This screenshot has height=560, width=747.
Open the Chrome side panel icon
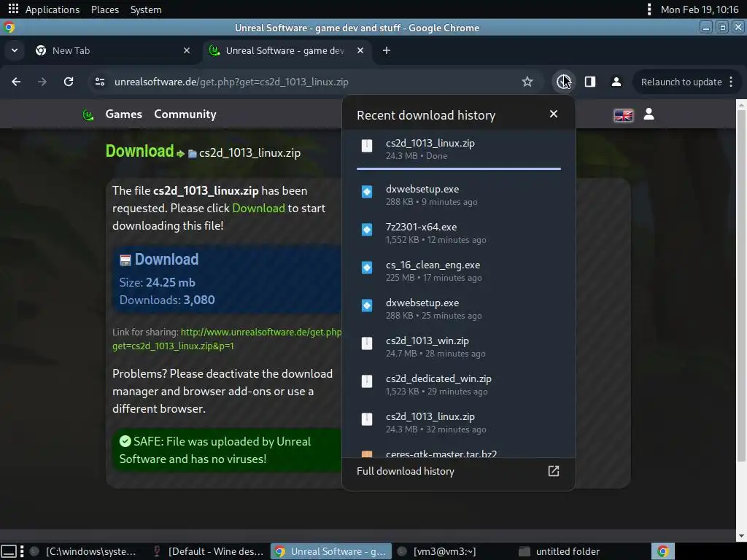[x=589, y=82]
